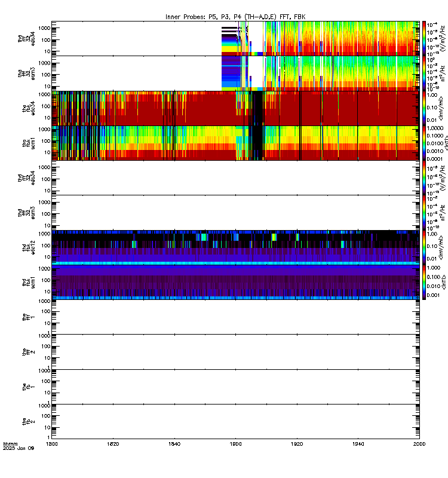Click the 'tha fbk edc34' panel label
Viewport: 448px width, 478px height.
[x=29, y=108]
